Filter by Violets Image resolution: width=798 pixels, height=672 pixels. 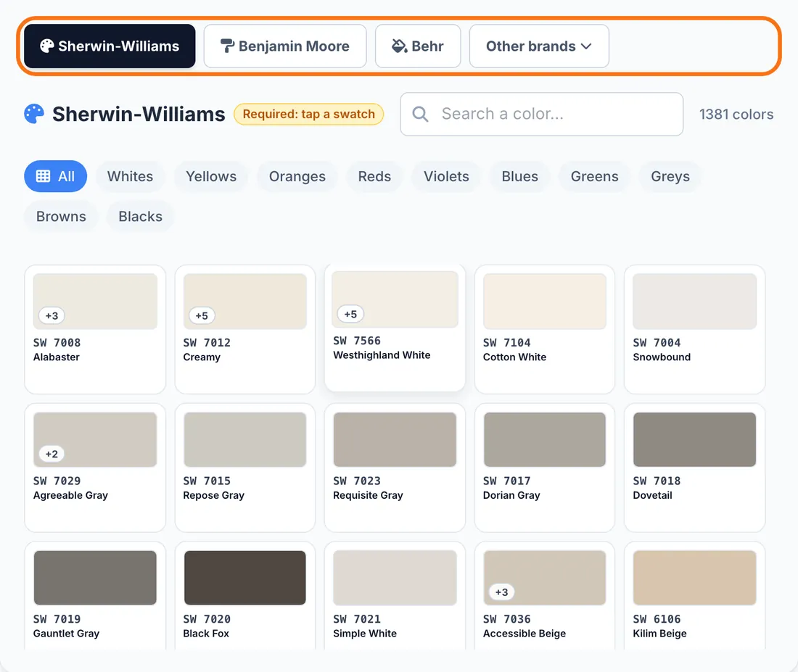[x=446, y=177]
